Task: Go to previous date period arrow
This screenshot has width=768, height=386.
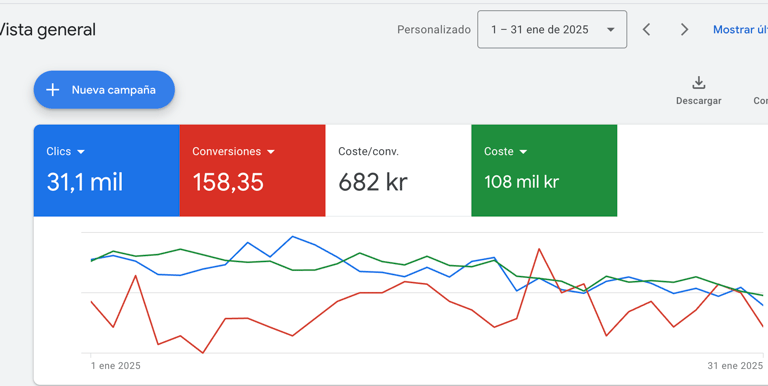Action: pos(647,29)
